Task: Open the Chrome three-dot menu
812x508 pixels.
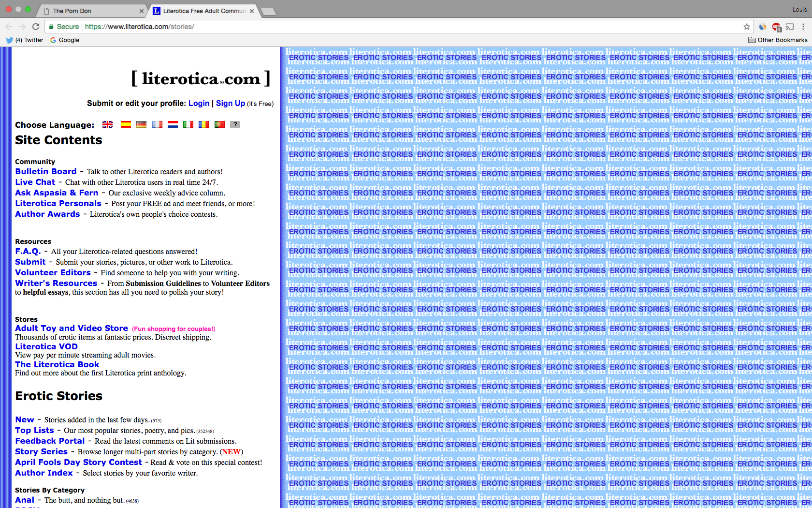Action: [x=803, y=27]
